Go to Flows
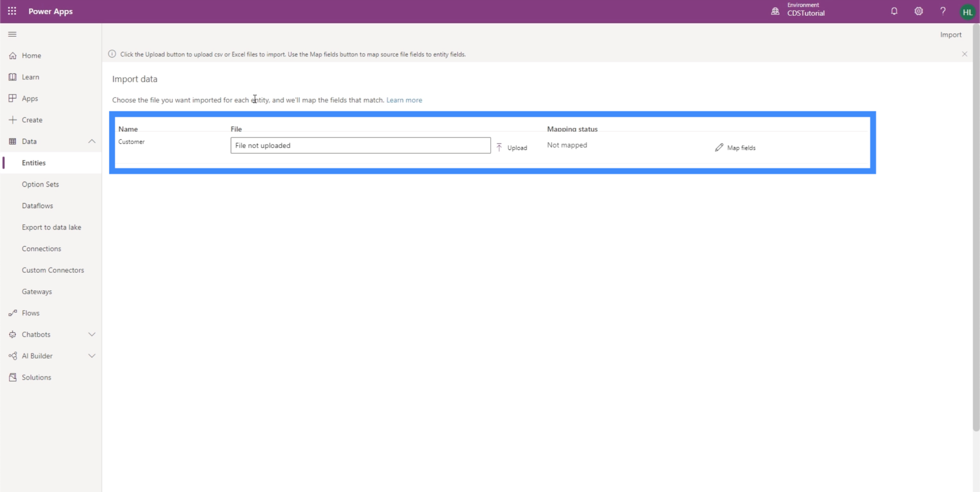980x492 pixels. 30,313
